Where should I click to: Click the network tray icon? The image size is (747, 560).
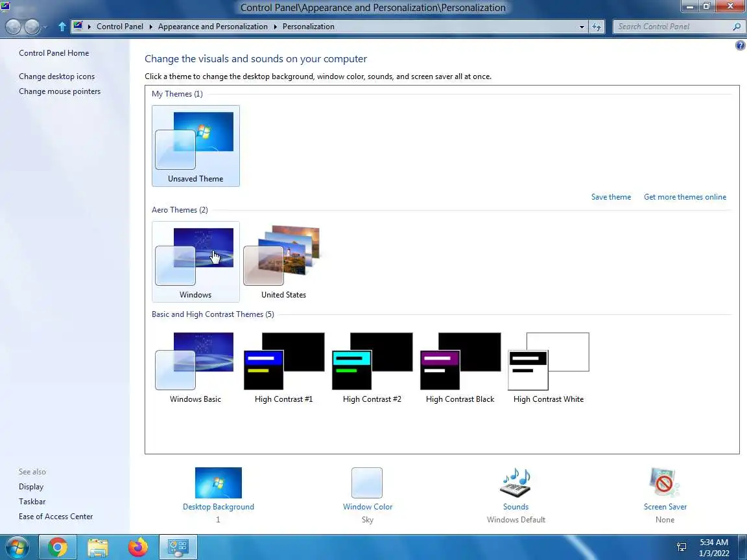682,547
